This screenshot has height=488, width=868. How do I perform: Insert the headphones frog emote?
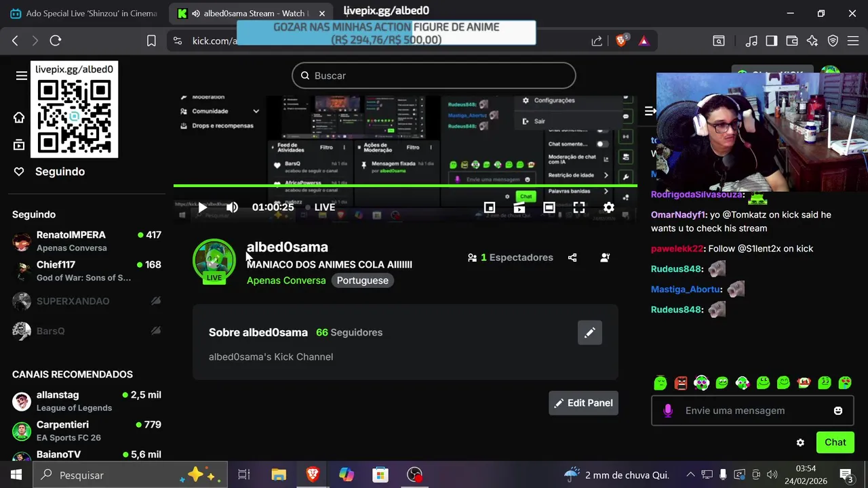tap(701, 383)
